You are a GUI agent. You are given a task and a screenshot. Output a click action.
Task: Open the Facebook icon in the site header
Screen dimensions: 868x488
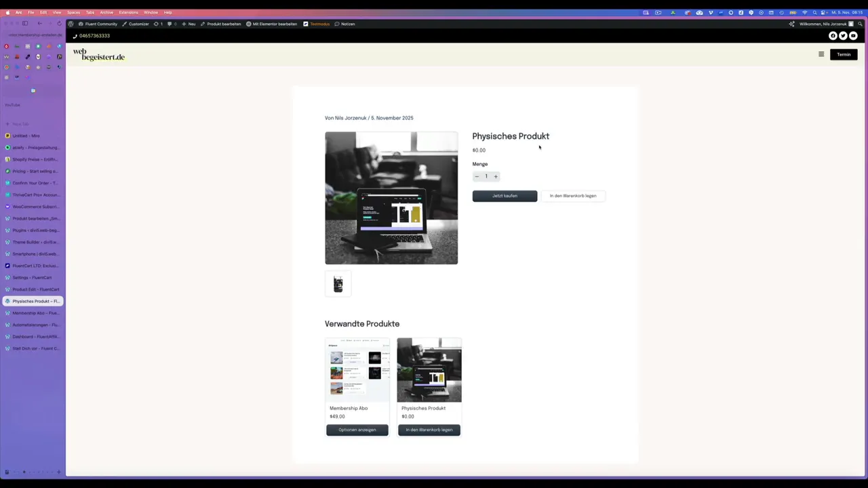(833, 35)
